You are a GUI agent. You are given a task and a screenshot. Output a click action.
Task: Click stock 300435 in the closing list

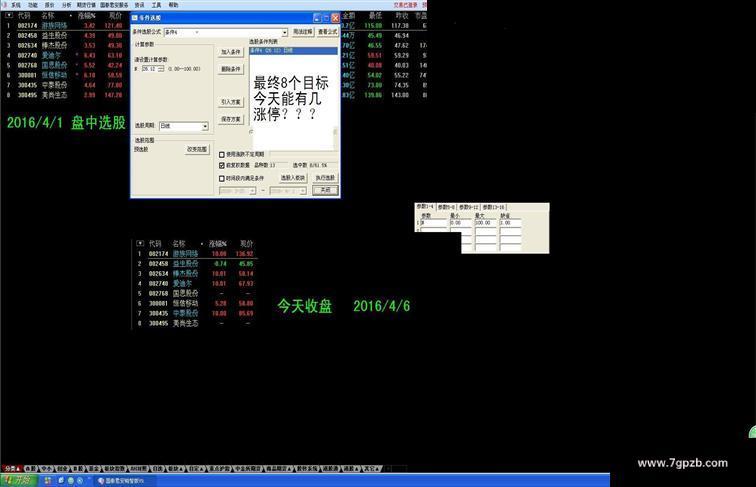coord(195,313)
